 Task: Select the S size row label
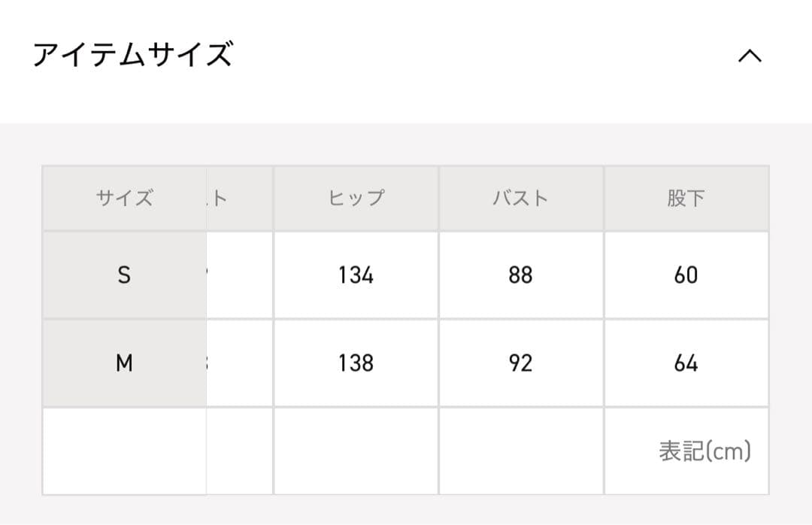pos(124,275)
